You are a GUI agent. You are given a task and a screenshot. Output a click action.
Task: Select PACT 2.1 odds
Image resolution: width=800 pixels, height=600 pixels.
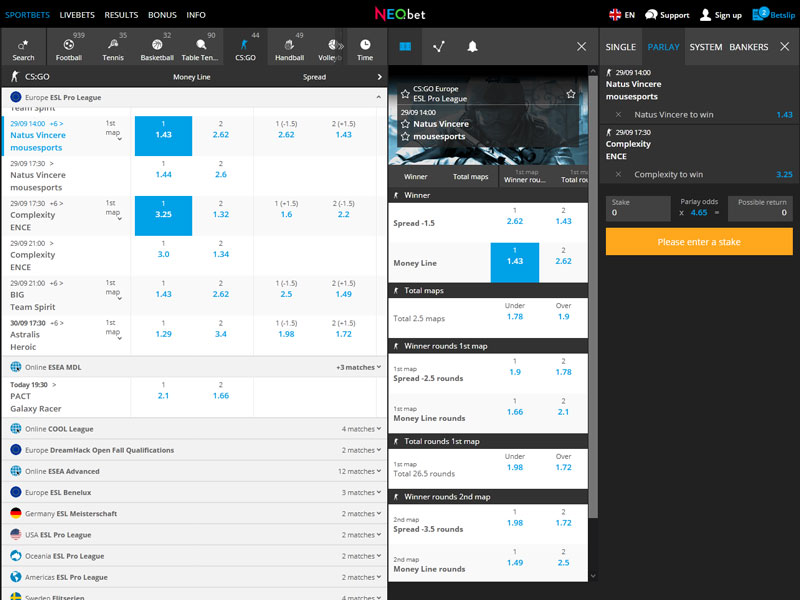(x=163, y=396)
